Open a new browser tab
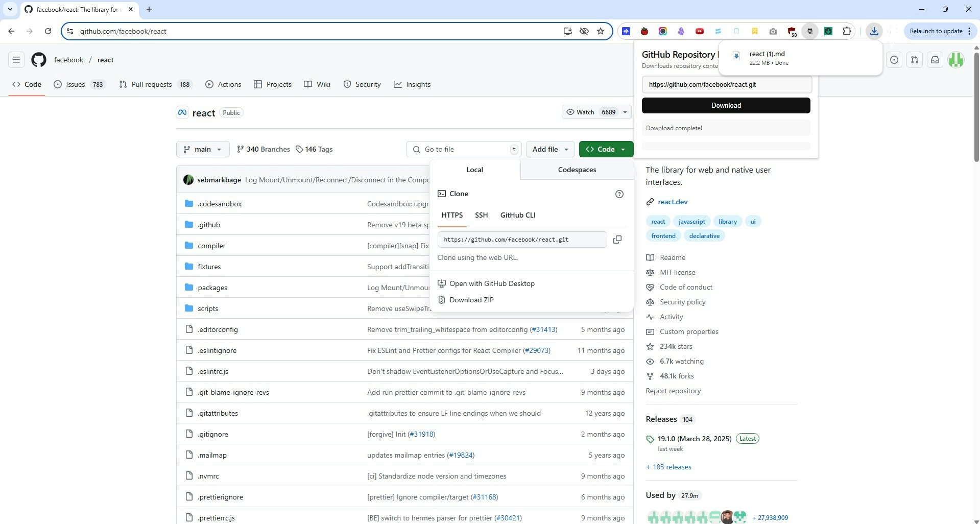Screen dimensions: 980x524 pyautogui.click(x=149, y=9)
